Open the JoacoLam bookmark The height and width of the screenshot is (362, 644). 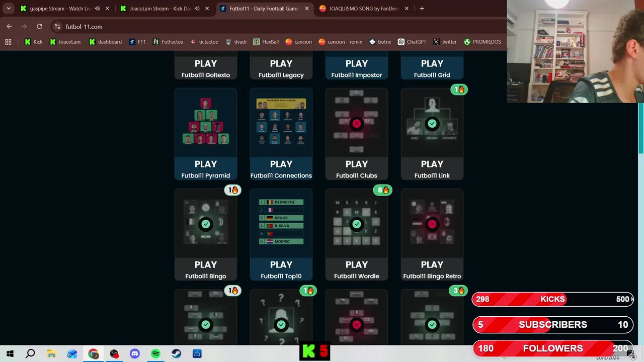[65, 42]
